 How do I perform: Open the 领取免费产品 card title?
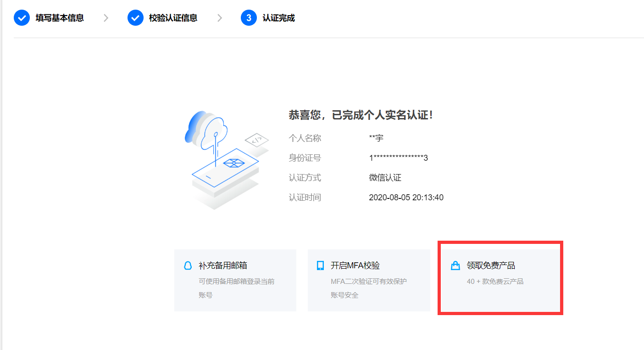491,265
